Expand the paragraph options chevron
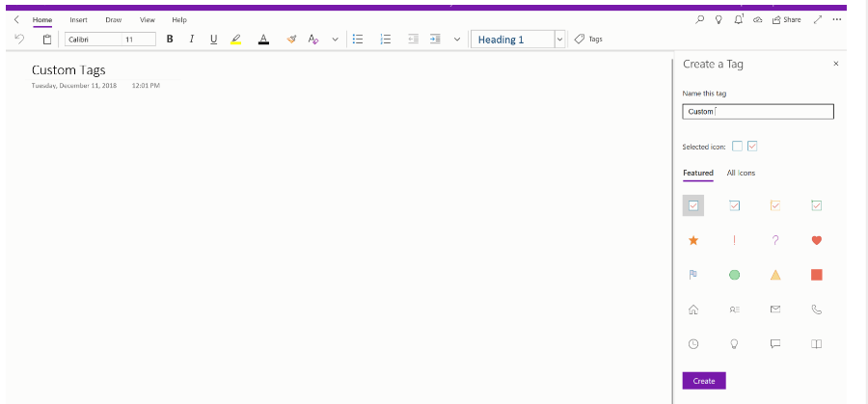868x404 pixels. click(x=457, y=40)
